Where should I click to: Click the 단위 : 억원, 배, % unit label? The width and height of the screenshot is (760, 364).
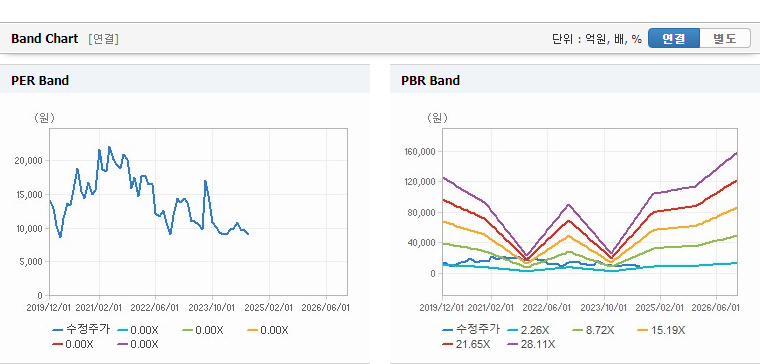coord(597,39)
